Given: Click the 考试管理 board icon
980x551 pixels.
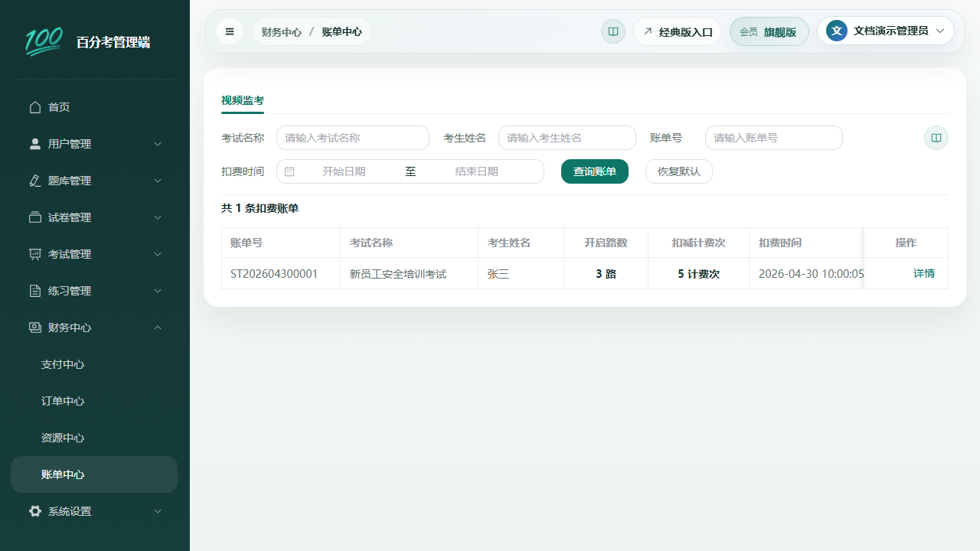Looking at the screenshot, I should (x=35, y=254).
